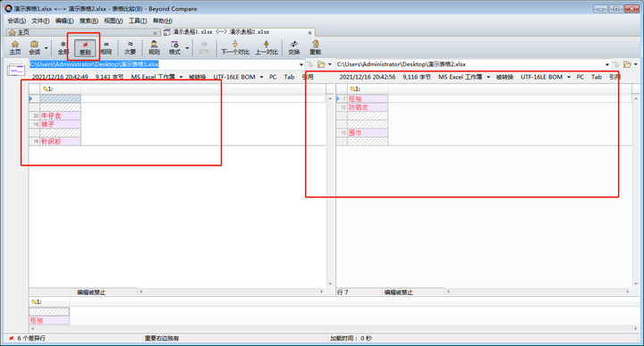Open the 视图 View menu
The image size is (644, 346).
[x=113, y=21]
